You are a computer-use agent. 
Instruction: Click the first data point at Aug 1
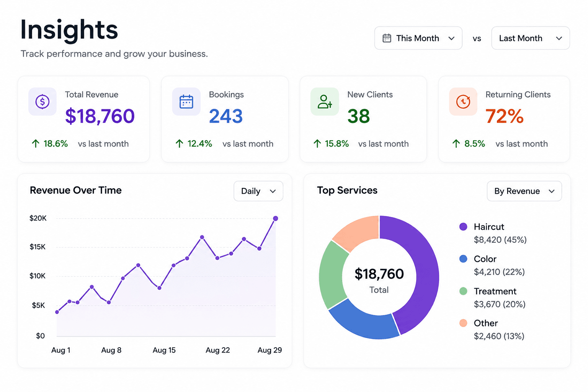click(x=57, y=312)
